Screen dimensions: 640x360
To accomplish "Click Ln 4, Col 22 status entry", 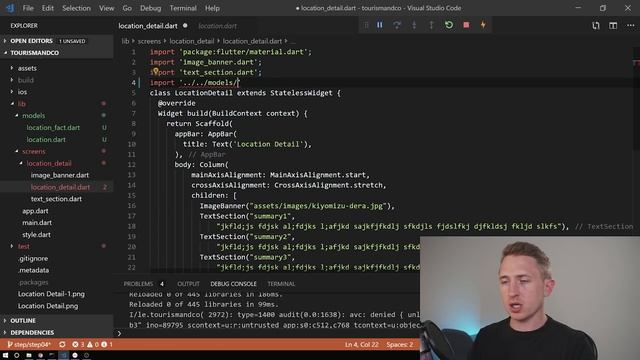I will pos(361,344).
